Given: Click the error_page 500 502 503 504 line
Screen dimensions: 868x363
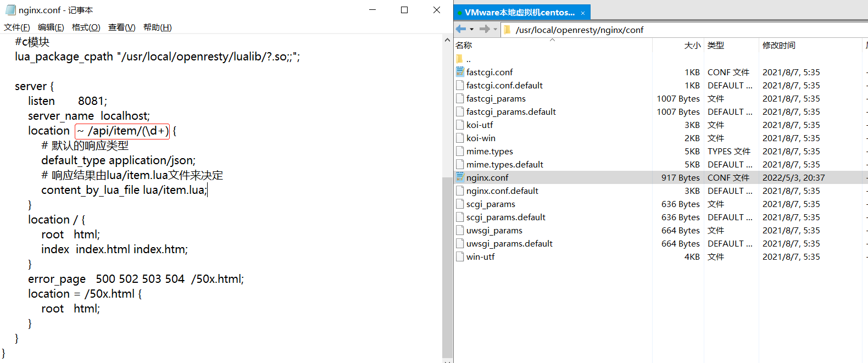Looking at the screenshot, I should tap(136, 279).
